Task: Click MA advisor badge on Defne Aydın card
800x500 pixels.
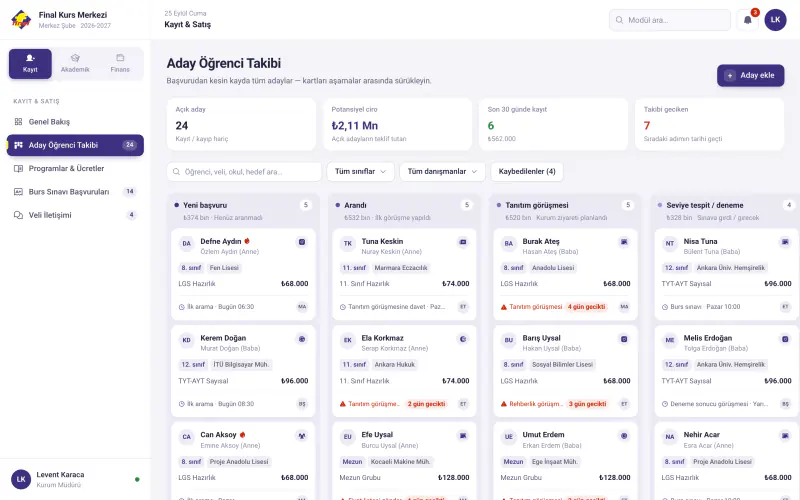Action: [302, 307]
